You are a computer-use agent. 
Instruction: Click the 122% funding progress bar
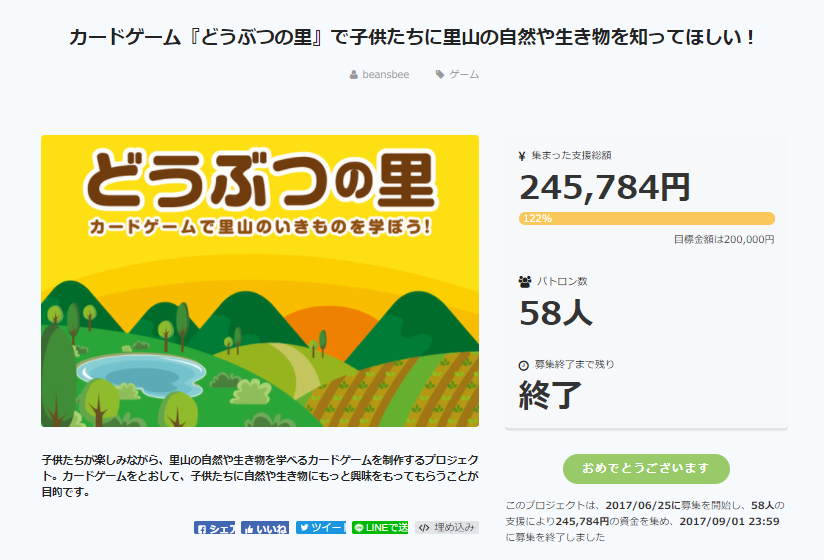tap(646, 218)
